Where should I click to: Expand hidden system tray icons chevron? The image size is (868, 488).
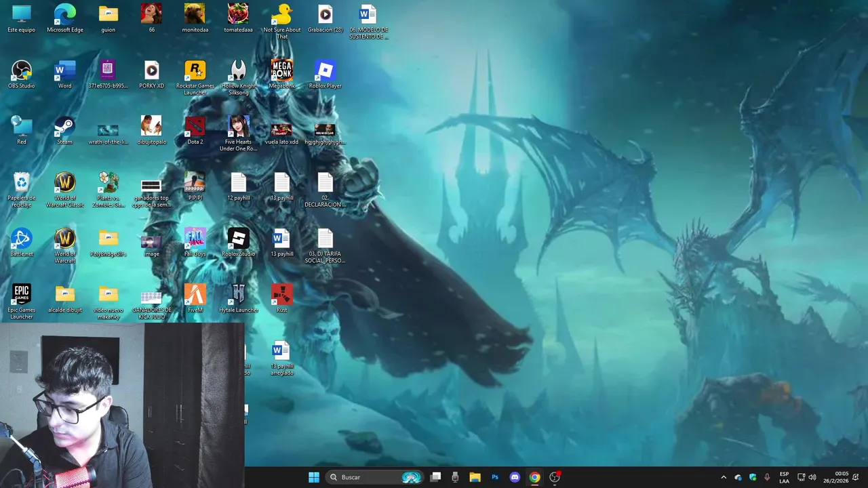(724, 477)
